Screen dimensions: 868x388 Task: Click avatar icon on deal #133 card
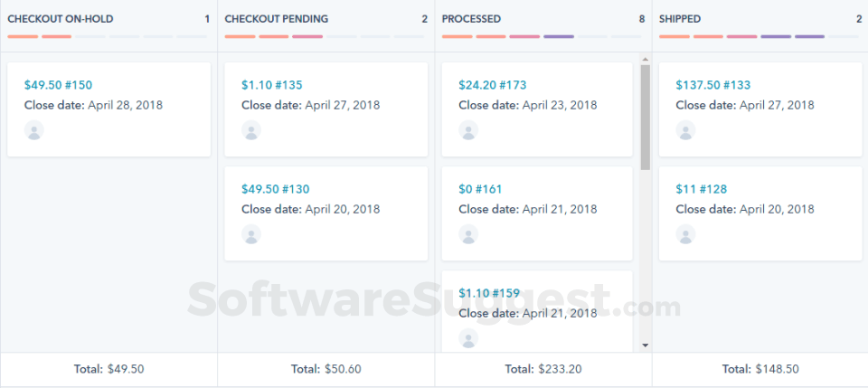(x=686, y=130)
